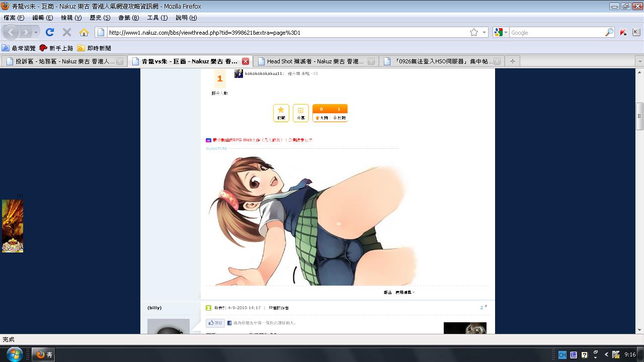Open the 檢視 (V) menu

pyautogui.click(x=71, y=18)
